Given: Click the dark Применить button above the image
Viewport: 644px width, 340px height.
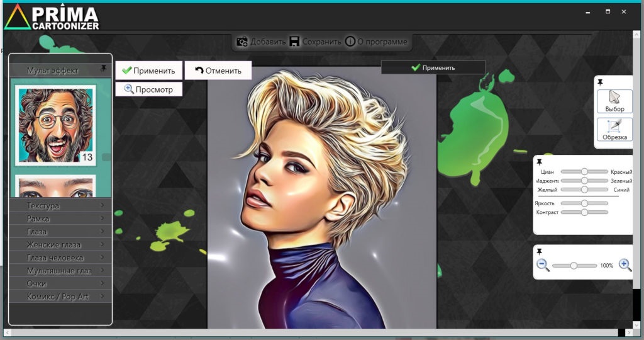Looking at the screenshot, I should click(433, 67).
